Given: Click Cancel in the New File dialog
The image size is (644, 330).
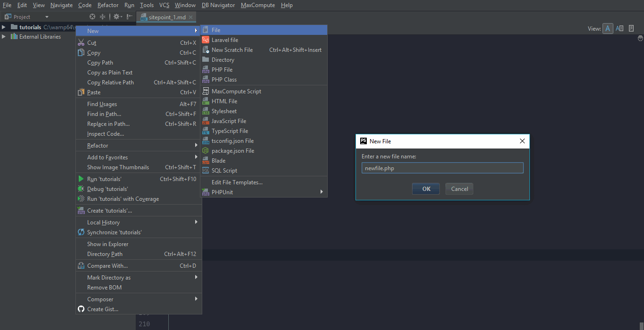Looking at the screenshot, I should point(459,189).
